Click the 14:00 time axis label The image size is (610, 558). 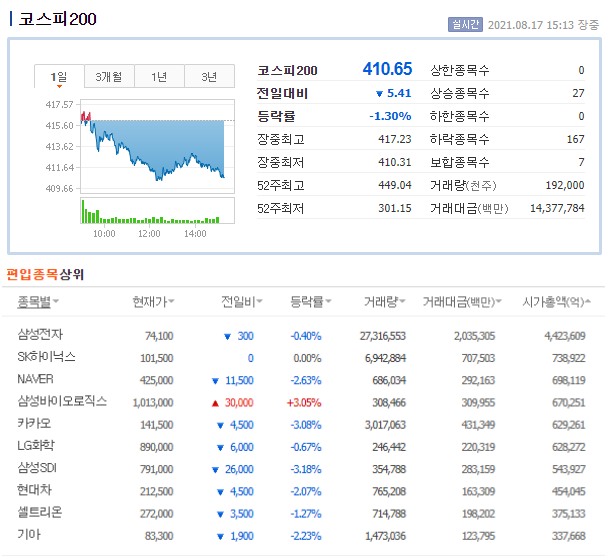[195, 233]
